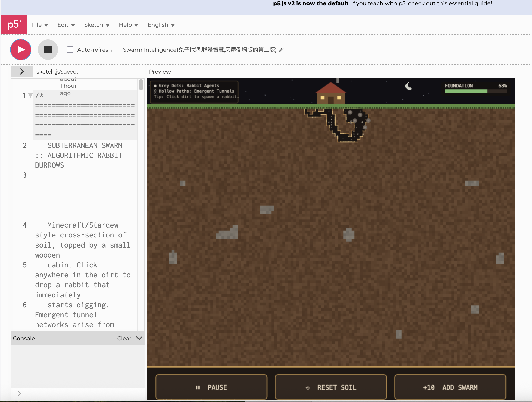Expand the file sidebar chevron
Viewport: 532px width, 402px height.
(22, 71)
